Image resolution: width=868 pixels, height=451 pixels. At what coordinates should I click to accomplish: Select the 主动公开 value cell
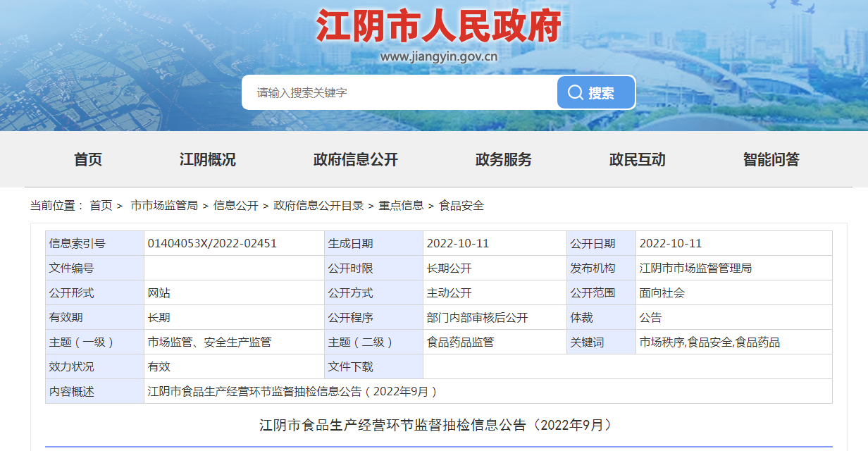click(495, 293)
